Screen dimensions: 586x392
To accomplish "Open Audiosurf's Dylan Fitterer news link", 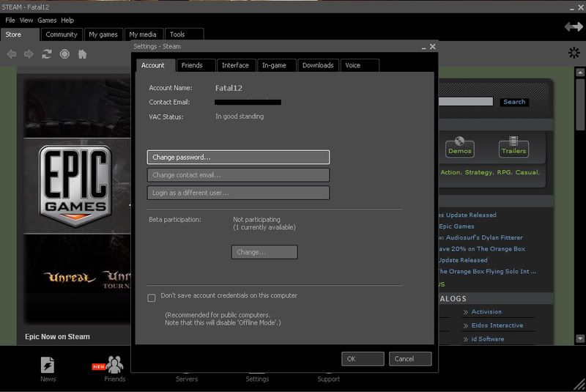I will click(x=481, y=237).
